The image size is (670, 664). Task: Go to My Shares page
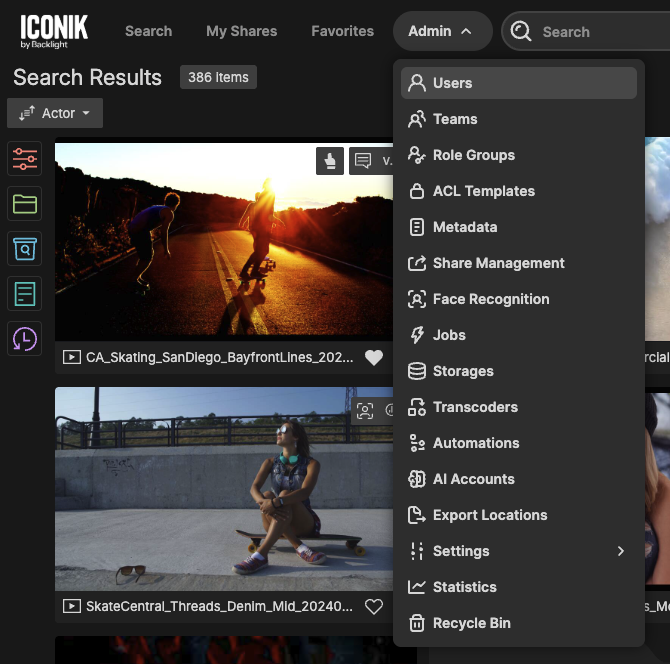click(x=241, y=31)
